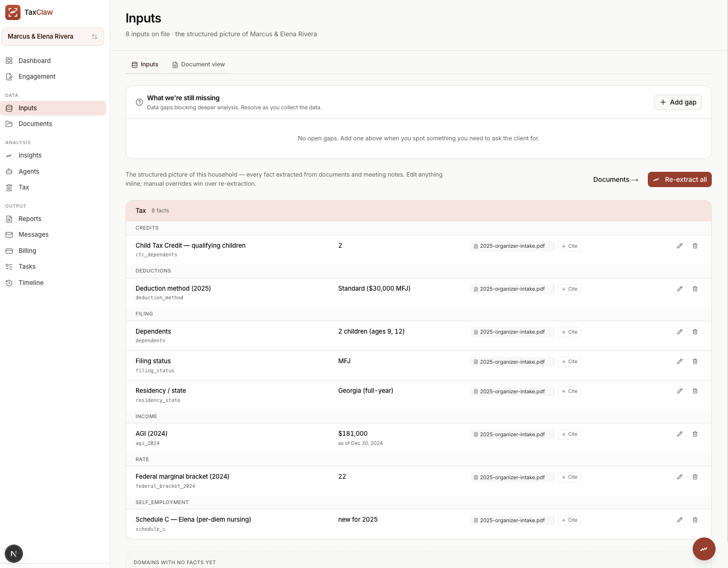Viewport: 728px width, 568px height.
Task: Switch to Document view tab
Action: 198,64
